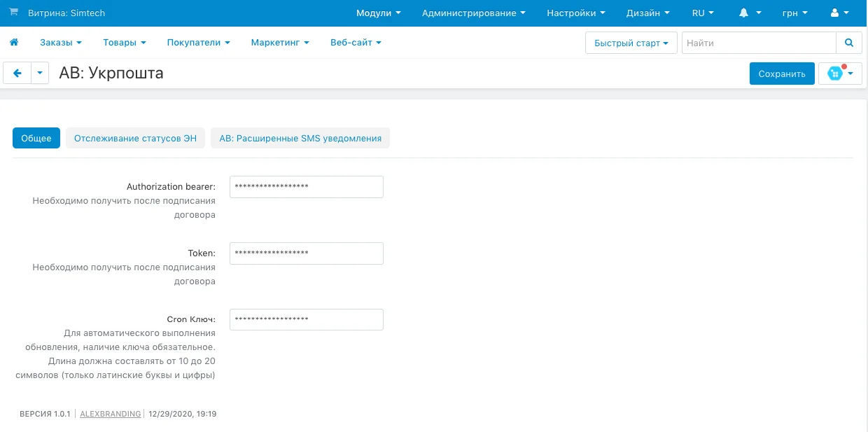Open the Модули menu

click(378, 13)
